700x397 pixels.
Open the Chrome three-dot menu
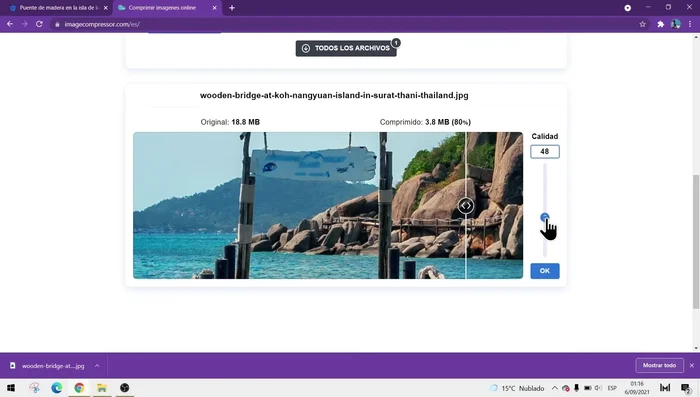pos(690,24)
